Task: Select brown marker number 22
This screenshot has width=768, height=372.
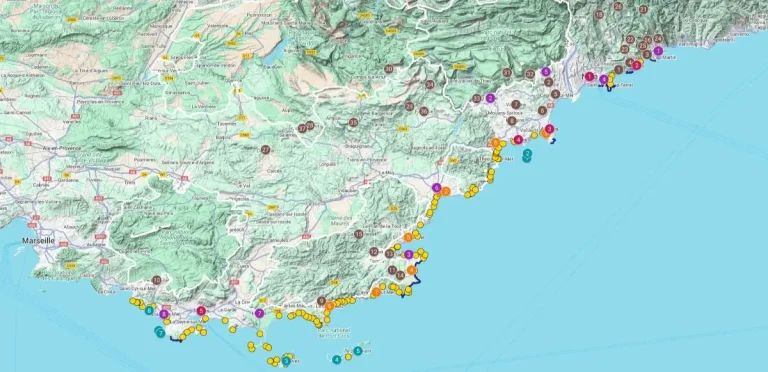Action: tap(630, 39)
